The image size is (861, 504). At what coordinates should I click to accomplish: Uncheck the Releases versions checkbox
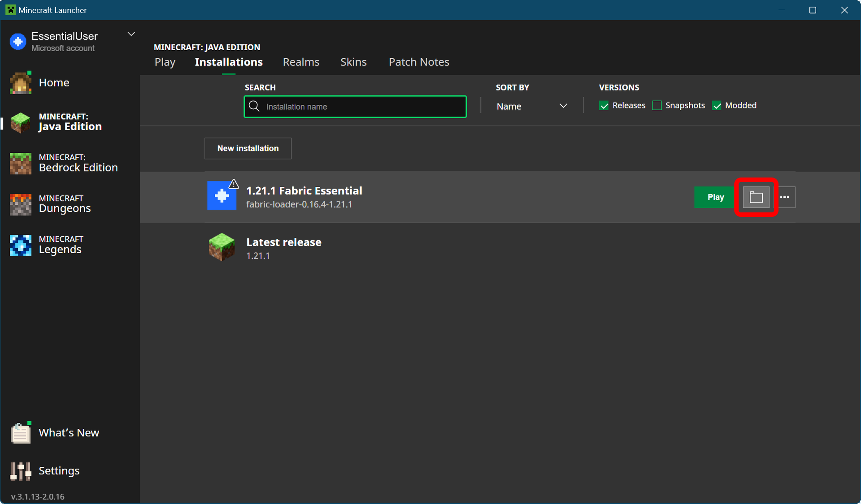tap(604, 106)
